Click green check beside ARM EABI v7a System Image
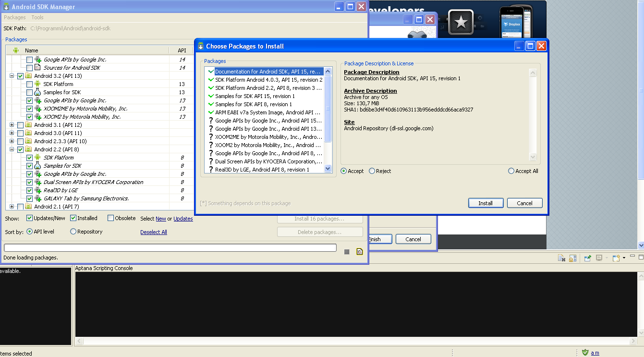Screen dimensions: 644x357 211,112
